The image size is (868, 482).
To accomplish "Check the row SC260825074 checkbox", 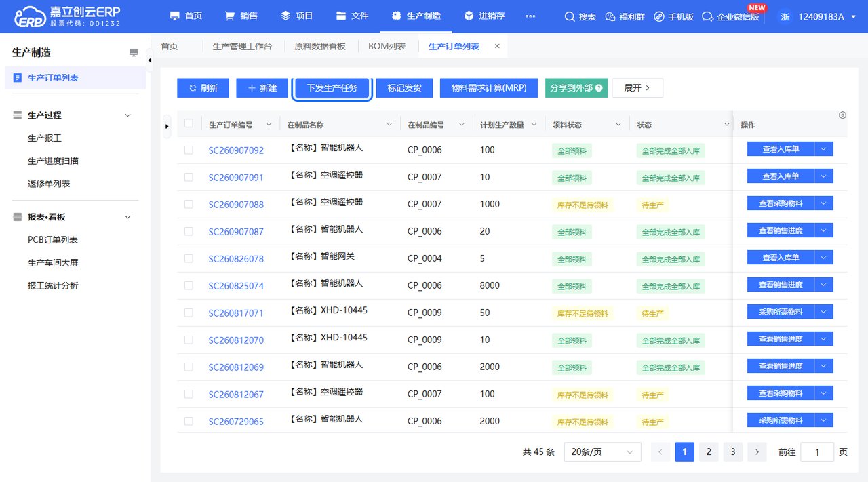I will [189, 285].
